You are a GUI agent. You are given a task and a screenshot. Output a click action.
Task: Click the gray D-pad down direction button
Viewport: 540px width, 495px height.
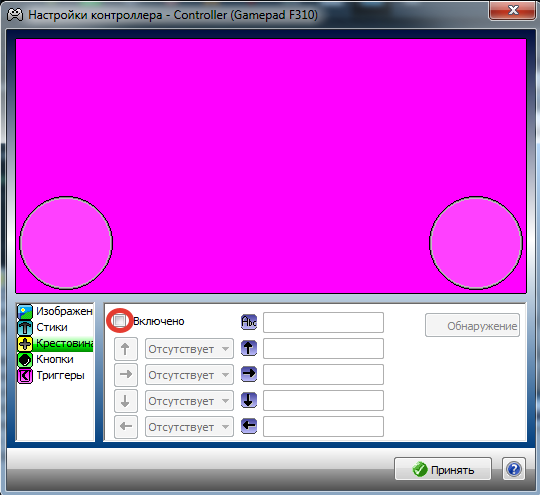coord(126,401)
